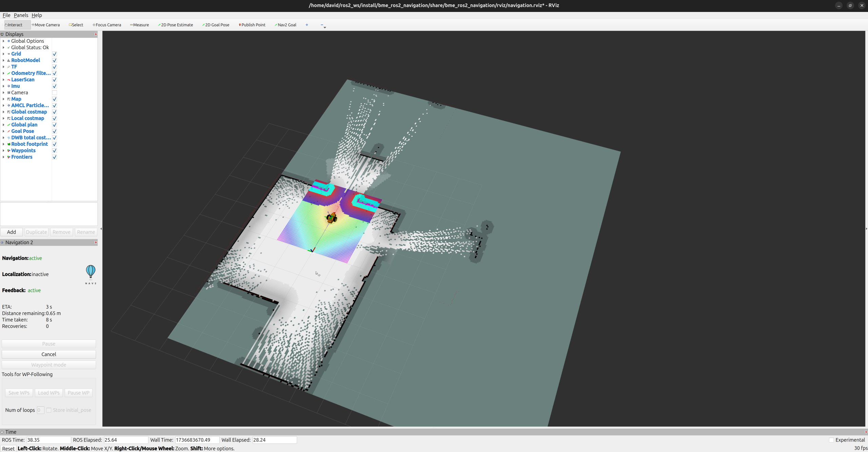The image size is (868, 452).
Task: Cancel the active navigation
Action: 49,354
